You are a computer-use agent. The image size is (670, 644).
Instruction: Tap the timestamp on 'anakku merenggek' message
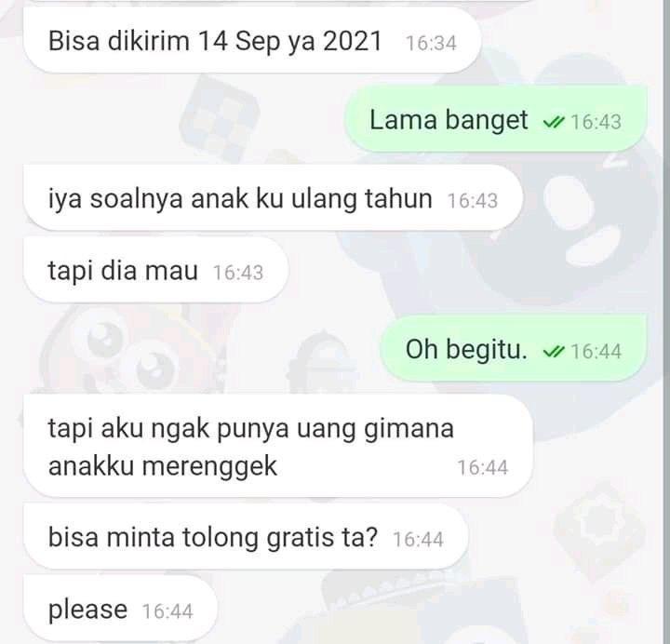pos(482,467)
